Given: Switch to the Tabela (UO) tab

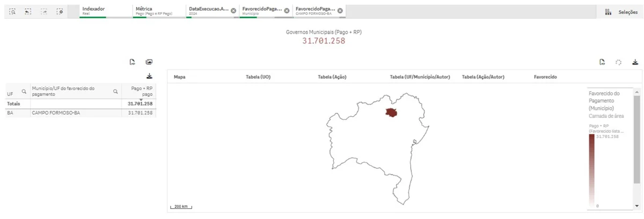Looking at the screenshot, I should pyautogui.click(x=258, y=77).
